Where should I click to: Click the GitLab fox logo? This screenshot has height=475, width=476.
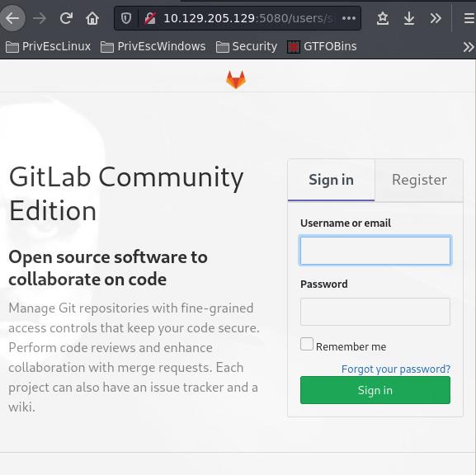[236, 80]
